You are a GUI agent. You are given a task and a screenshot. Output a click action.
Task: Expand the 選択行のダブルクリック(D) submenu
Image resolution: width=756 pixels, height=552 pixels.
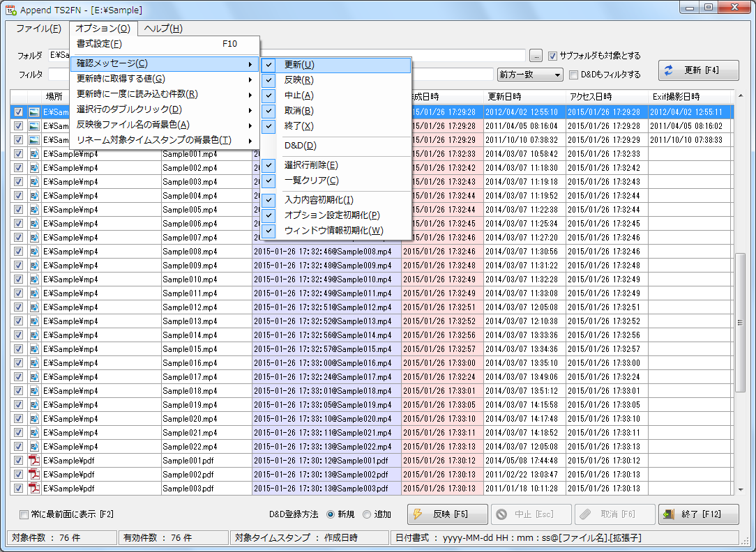tap(164, 109)
